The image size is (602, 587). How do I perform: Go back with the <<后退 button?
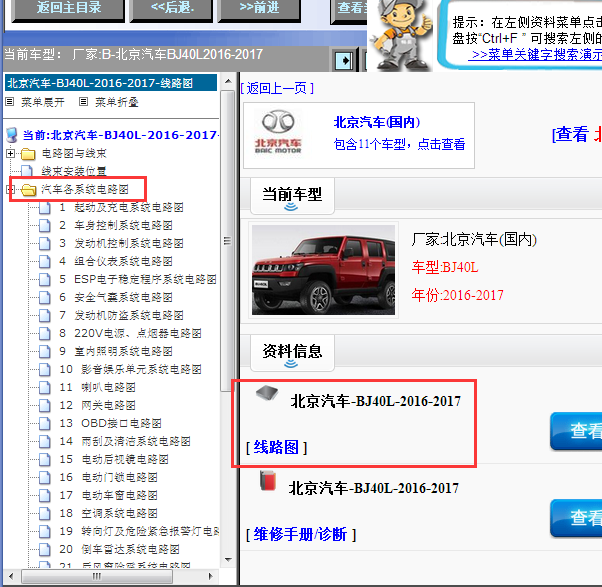point(172,9)
